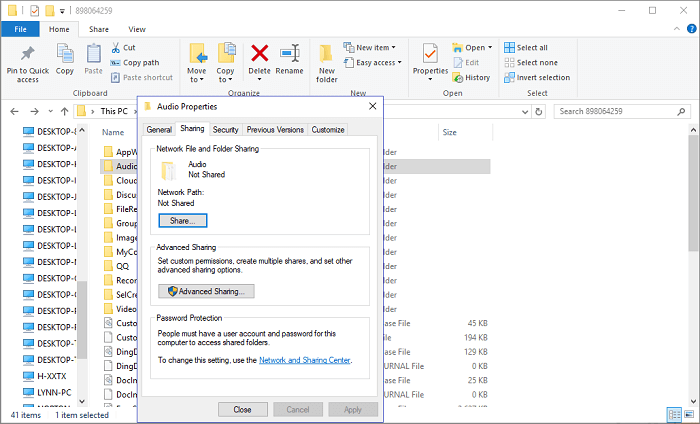The height and width of the screenshot is (424, 700).
Task: Click the New folder icon
Action: (x=327, y=54)
